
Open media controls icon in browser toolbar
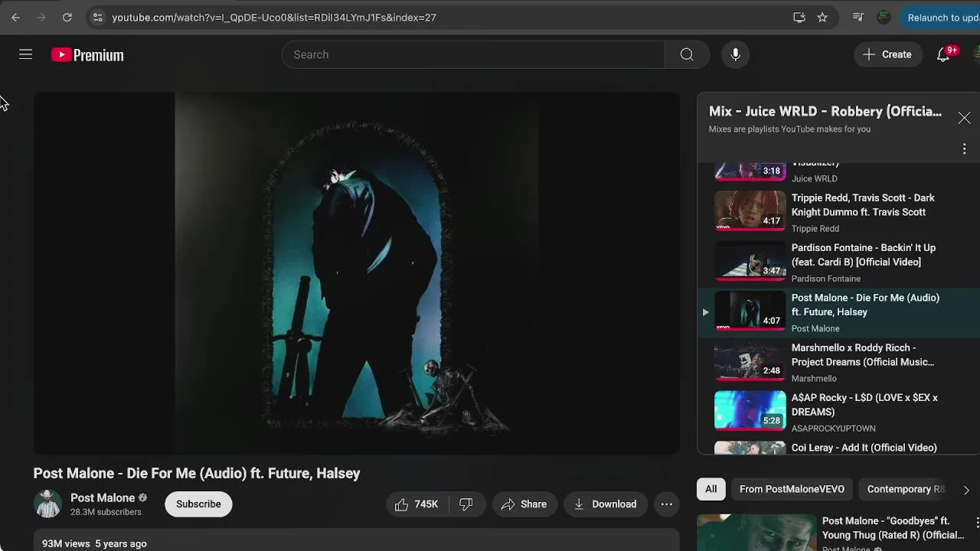(x=857, y=17)
